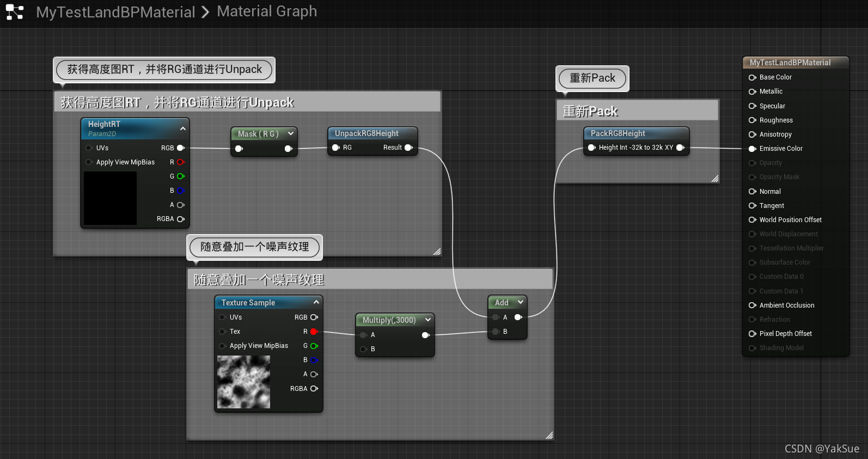Select MyTestLandBPMaterial result node header

click(796, 63)
